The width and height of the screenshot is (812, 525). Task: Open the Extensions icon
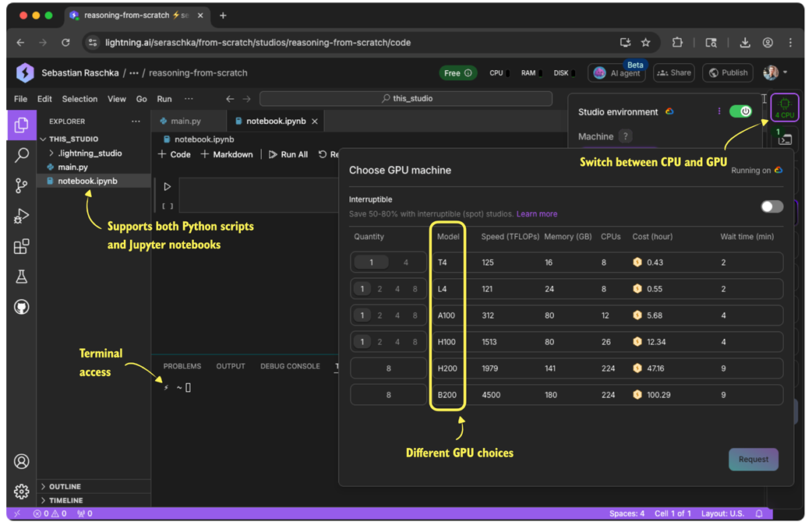pyautogui.click(x=21, y=247)
